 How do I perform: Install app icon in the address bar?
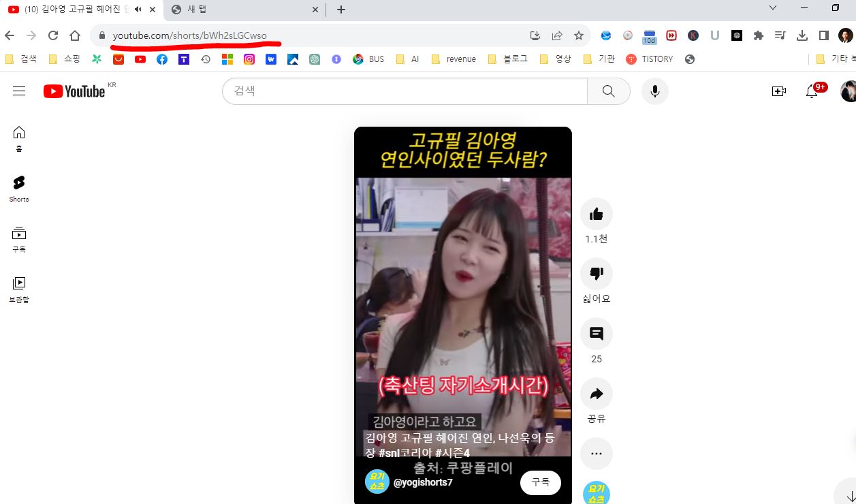point(535,35)
